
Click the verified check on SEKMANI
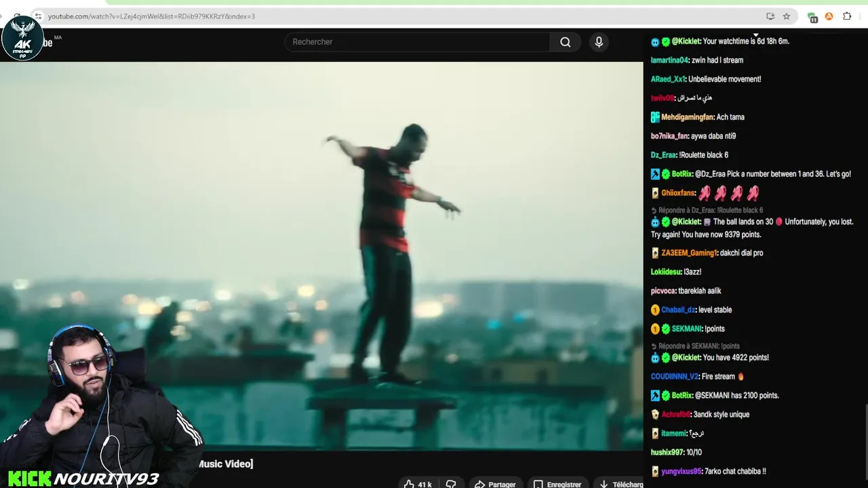click(666, 329)
